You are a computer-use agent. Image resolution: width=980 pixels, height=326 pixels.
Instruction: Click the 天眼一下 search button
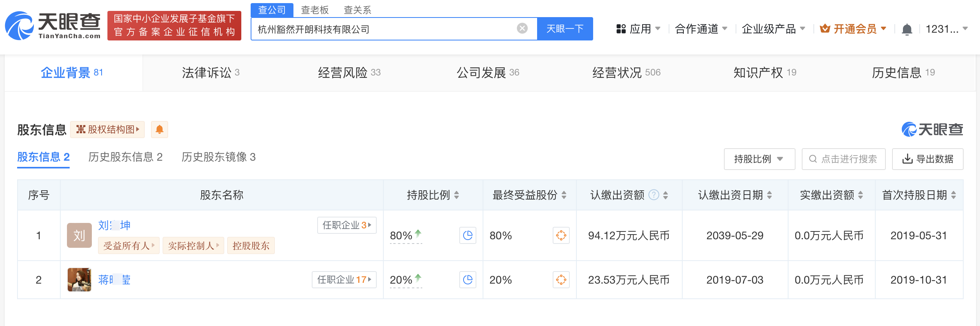click(565, 29)
